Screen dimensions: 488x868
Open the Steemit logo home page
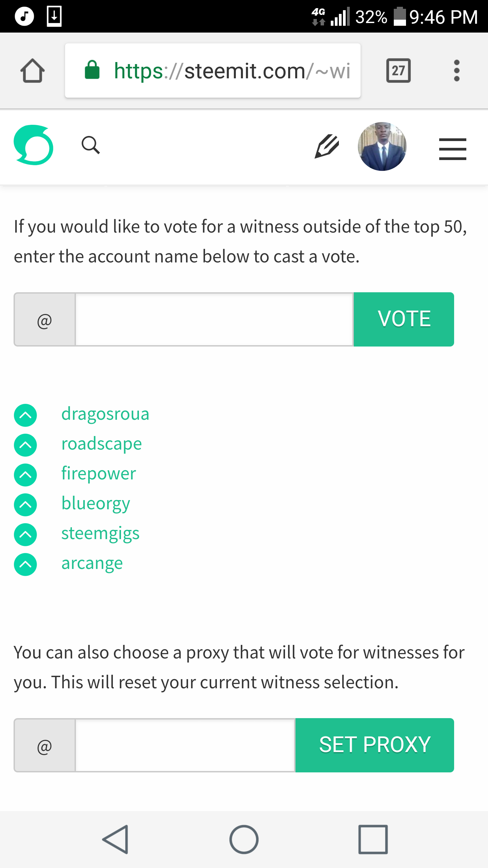tap(33, 145)
